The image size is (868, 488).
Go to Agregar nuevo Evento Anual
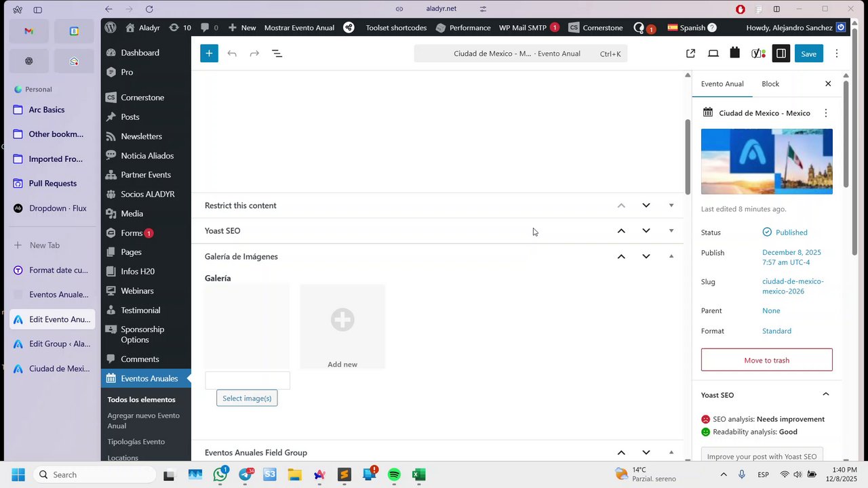[x=143, y=420]
